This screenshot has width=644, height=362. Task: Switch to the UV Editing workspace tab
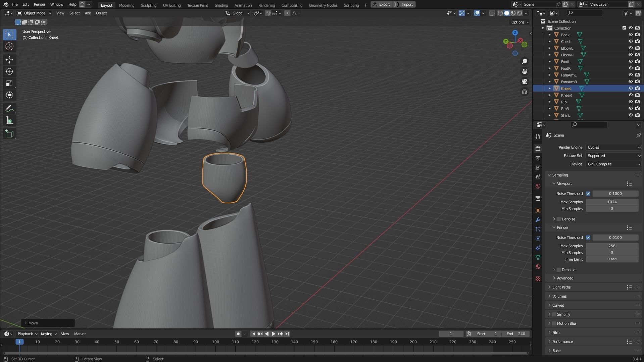(x=172, y=5)
